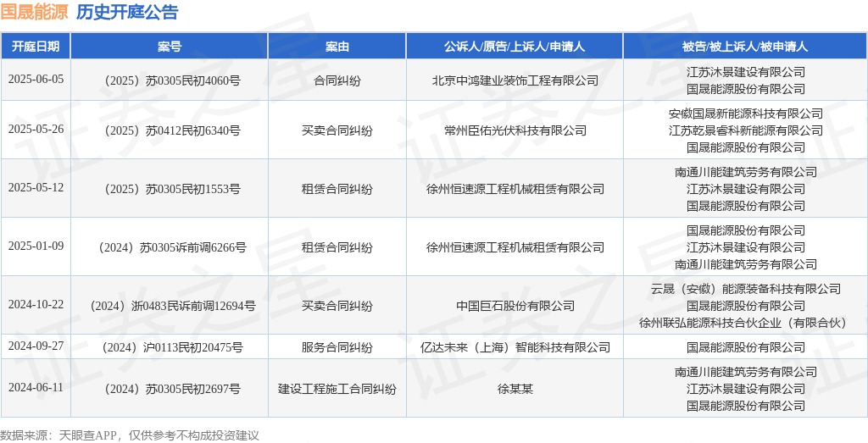Viewport: 868px width, 443px height.
Task: Click the 建设工程施工合同纠纷 cell
Action: pyautogui.click(x=337, y=390)
